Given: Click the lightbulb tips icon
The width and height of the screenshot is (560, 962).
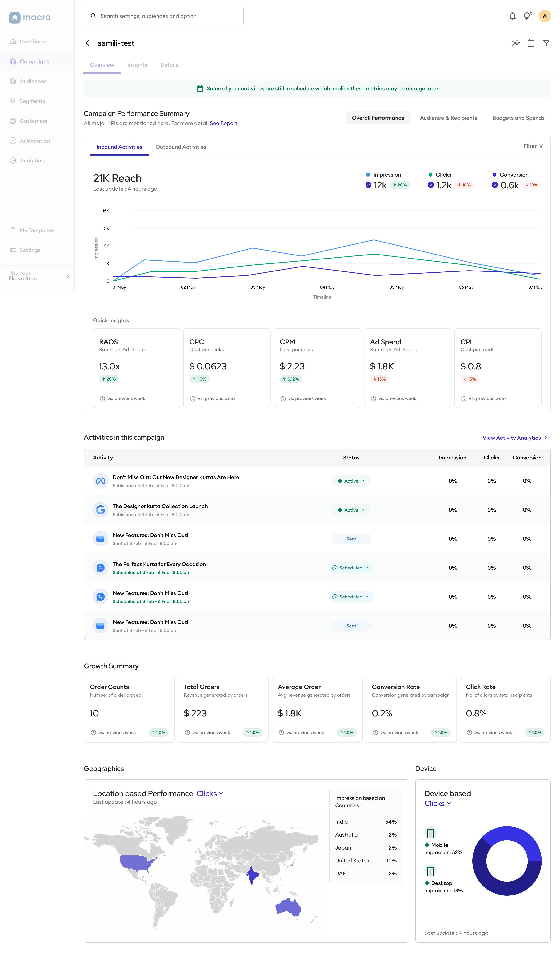Looking at the screenshot, I should pos(528,16).
